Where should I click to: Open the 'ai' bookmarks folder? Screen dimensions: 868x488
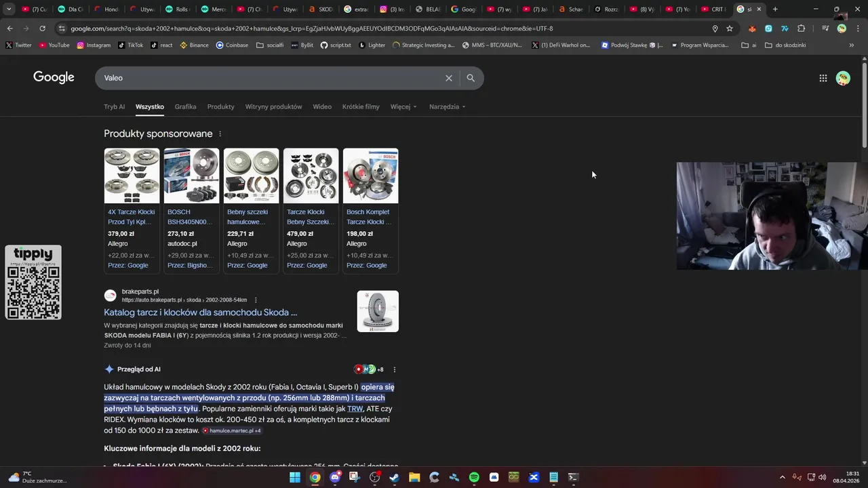749,45
